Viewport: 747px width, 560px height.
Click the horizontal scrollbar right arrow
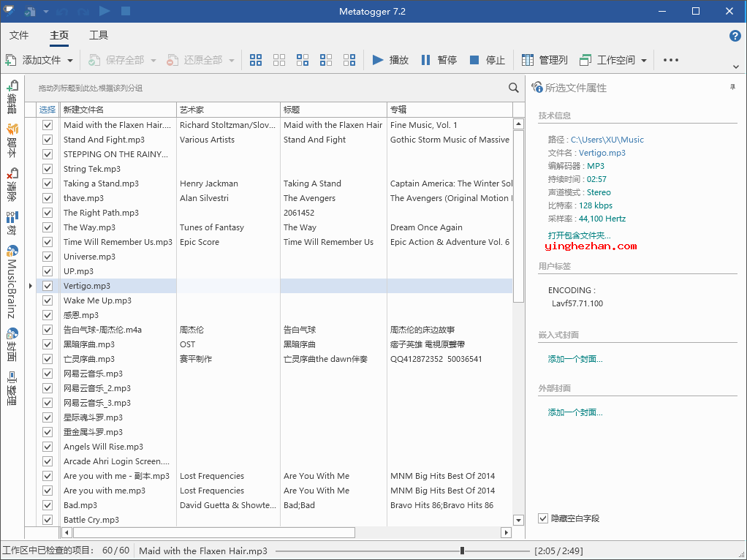(507, 532)
